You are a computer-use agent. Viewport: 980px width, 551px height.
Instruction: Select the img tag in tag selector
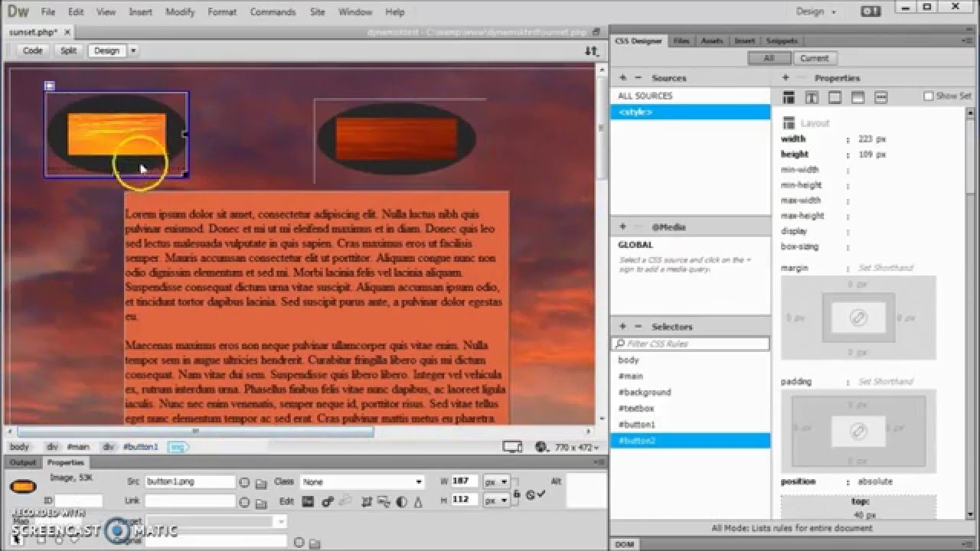(x=178, y=447)
